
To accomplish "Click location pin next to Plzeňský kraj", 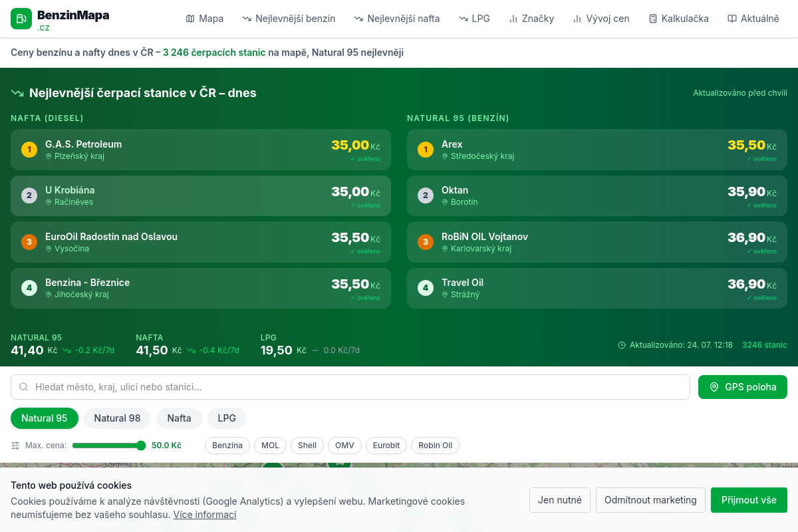I will (49, 156).
